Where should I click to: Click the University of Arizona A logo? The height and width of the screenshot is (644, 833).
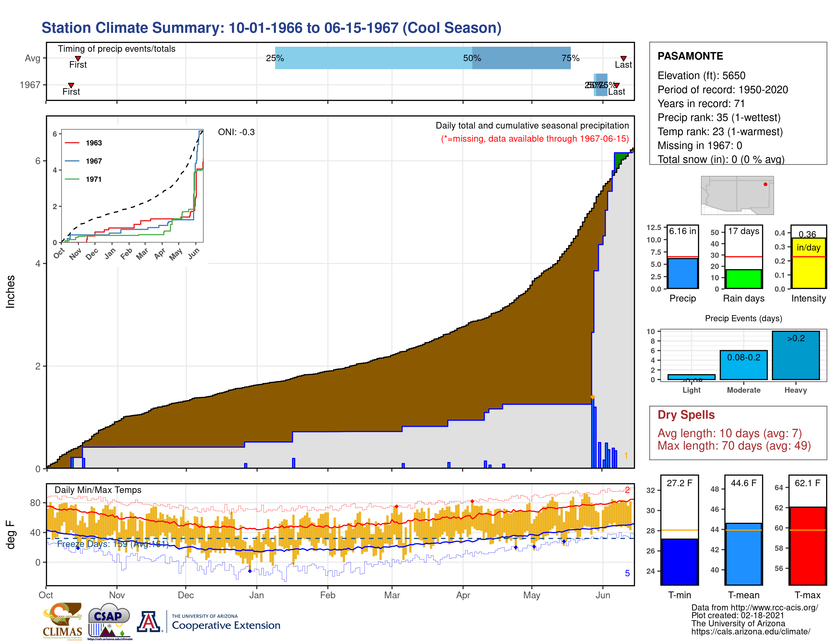pyautogui.click(x=149, y=622)
